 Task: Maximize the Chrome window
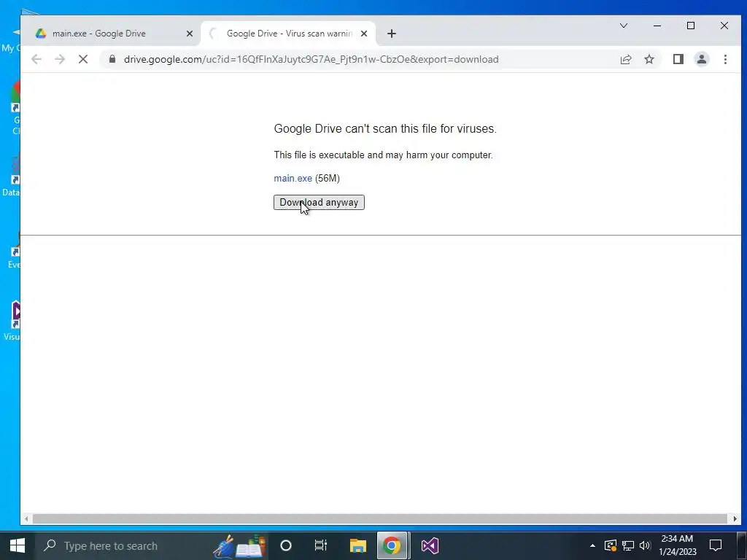(691, 26)
